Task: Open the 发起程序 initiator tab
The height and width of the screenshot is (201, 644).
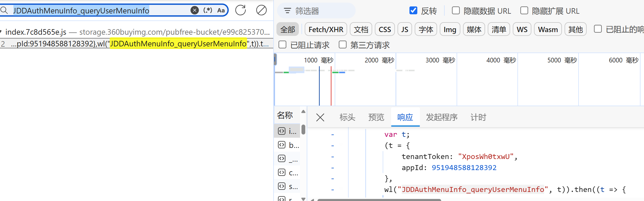Action: pos(442,117)
